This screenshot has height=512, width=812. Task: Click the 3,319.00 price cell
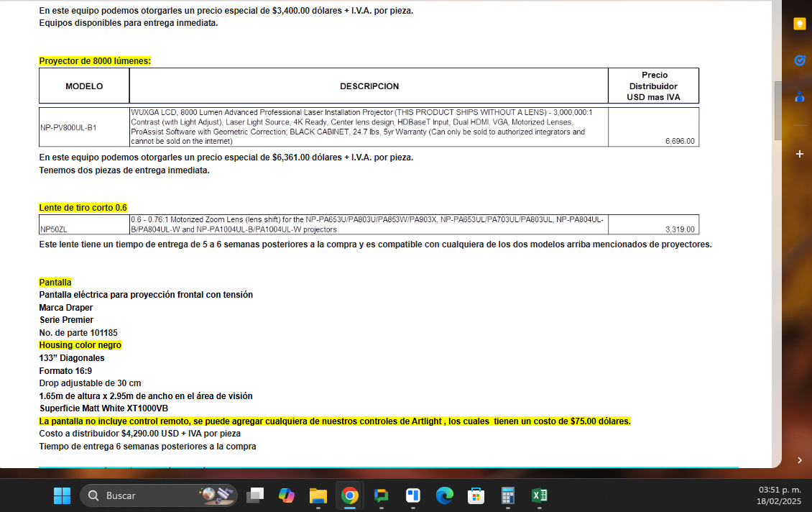click(653, 225)
